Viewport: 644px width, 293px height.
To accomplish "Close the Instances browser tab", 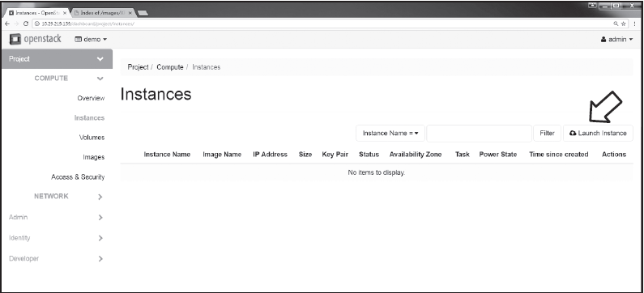I will coord(65,13).
